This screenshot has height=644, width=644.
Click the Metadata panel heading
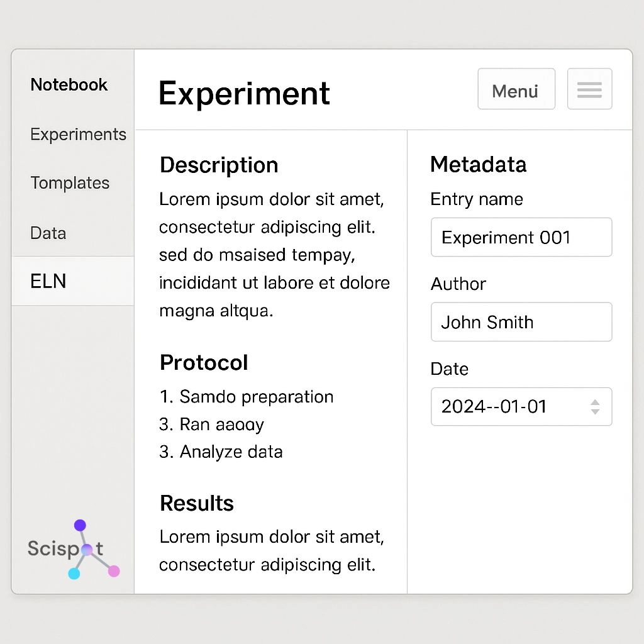tap(478, 165)
